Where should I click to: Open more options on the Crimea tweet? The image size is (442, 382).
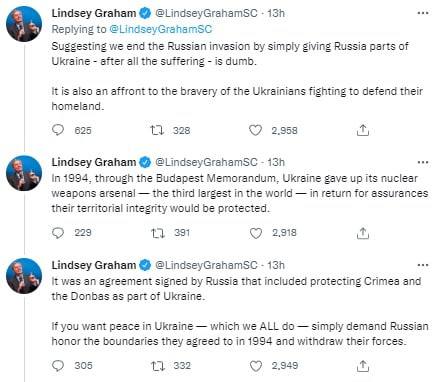pyautogui.click(x=423, y=265)
